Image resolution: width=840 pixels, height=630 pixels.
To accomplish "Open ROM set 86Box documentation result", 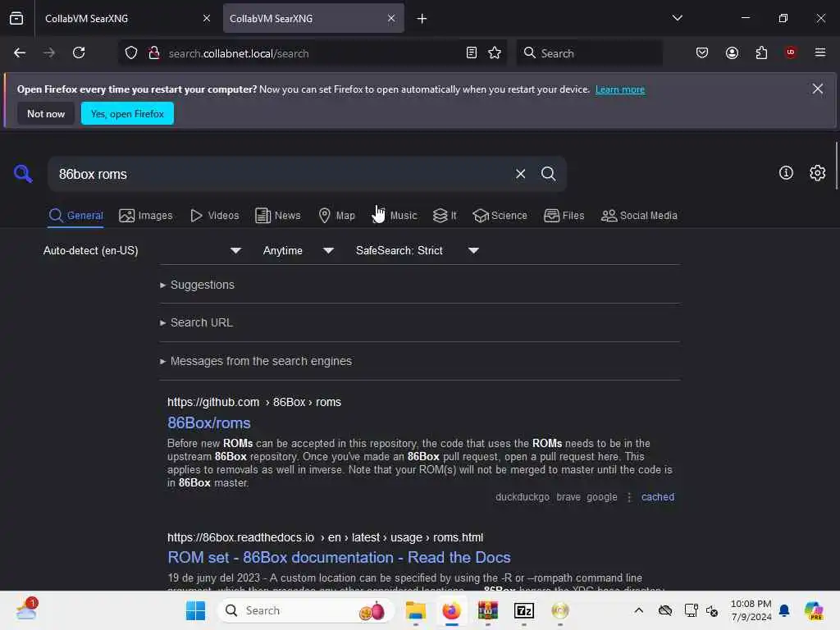I will (x=339, y=557).
